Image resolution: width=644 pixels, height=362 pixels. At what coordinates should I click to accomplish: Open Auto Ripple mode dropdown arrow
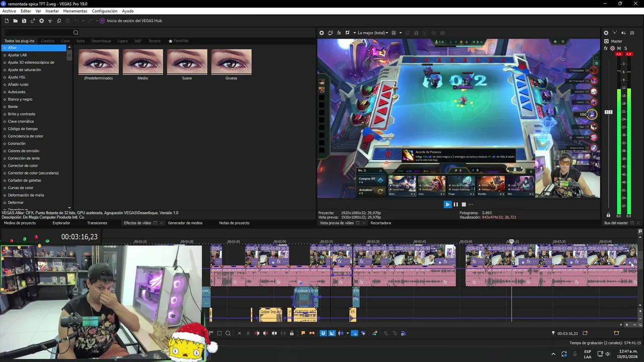point(348,333)
